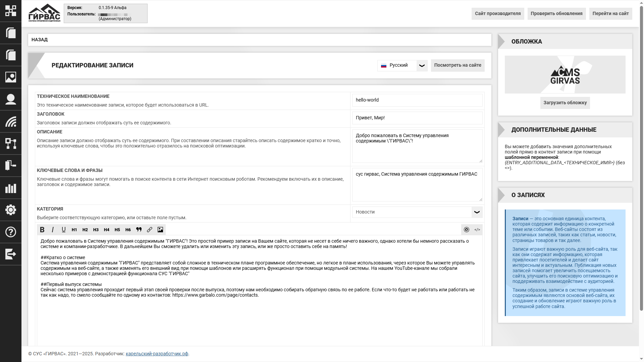Open the bar chart statistics icon

pos(11,188)
